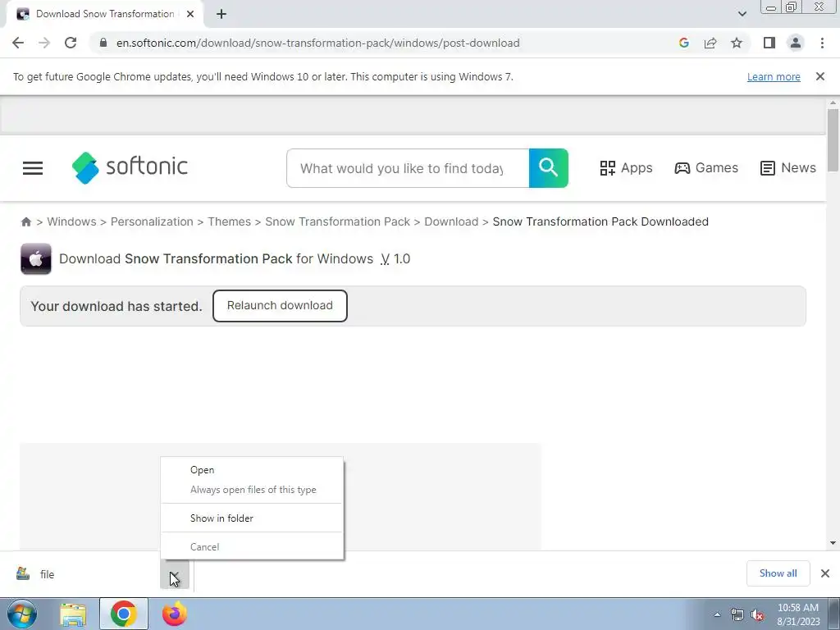Click the page vertical scrollbar thumb
Image resolution: width=840 pixels, height=630 pixels.
click(833, 140)
